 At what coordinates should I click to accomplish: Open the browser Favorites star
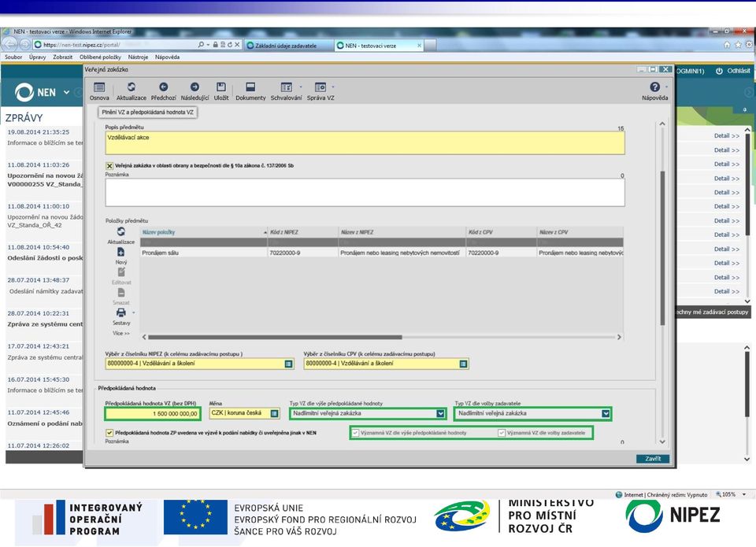pos(738,45)
